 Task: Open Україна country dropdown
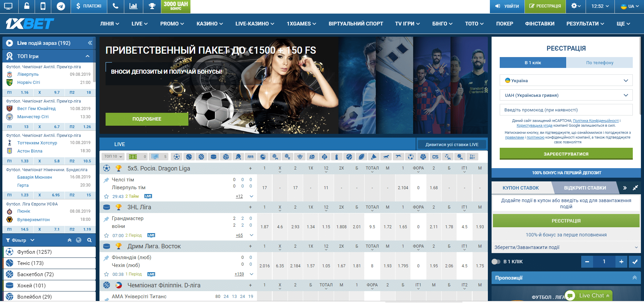(x=566, y=81)
